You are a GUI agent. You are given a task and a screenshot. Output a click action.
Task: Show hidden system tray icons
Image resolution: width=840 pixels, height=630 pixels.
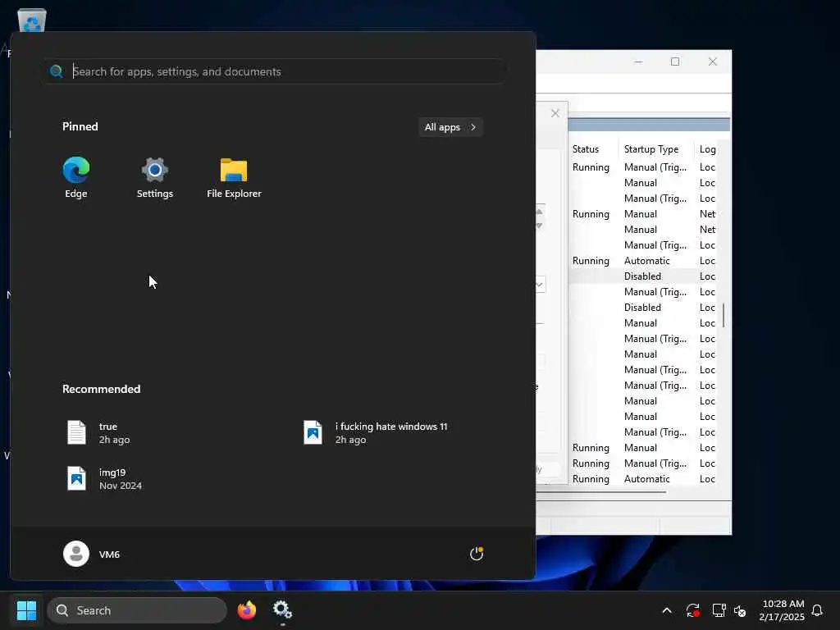pyautogui.click(x=667, y=610)
